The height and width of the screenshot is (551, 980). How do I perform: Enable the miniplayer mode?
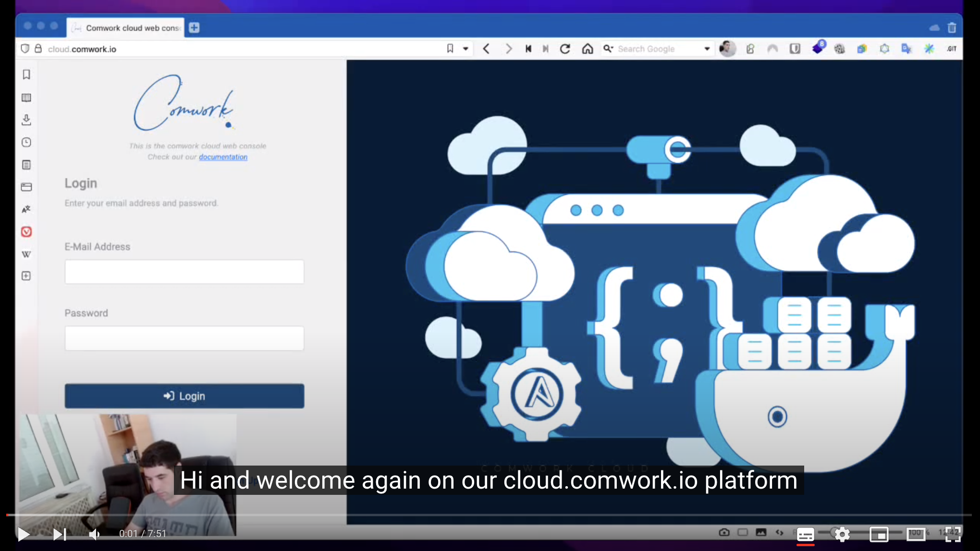tap(879, 534)
